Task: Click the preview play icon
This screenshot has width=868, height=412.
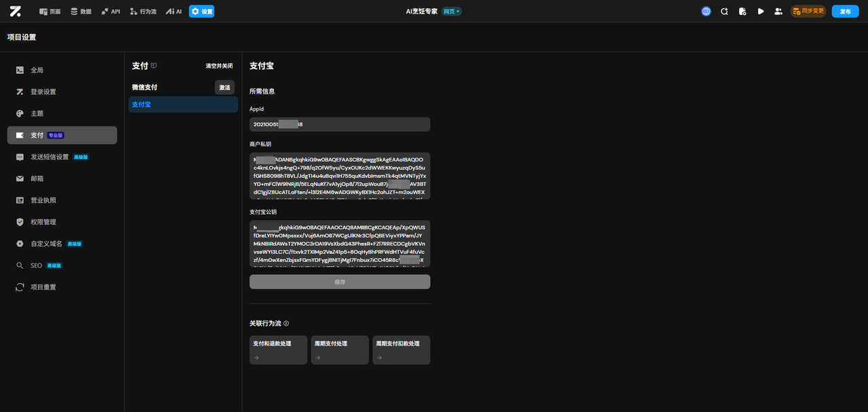Action: pos(761,12)
